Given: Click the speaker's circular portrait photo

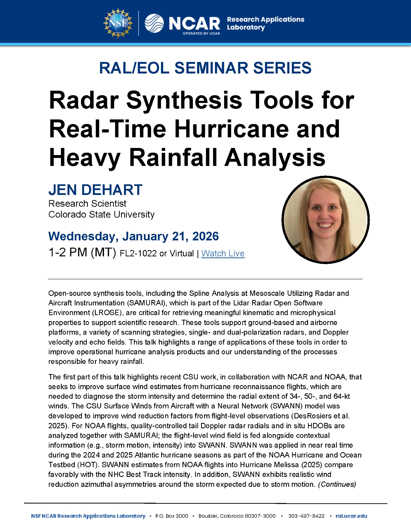Looking at the screenshot, I should click(x=325, y=220).
